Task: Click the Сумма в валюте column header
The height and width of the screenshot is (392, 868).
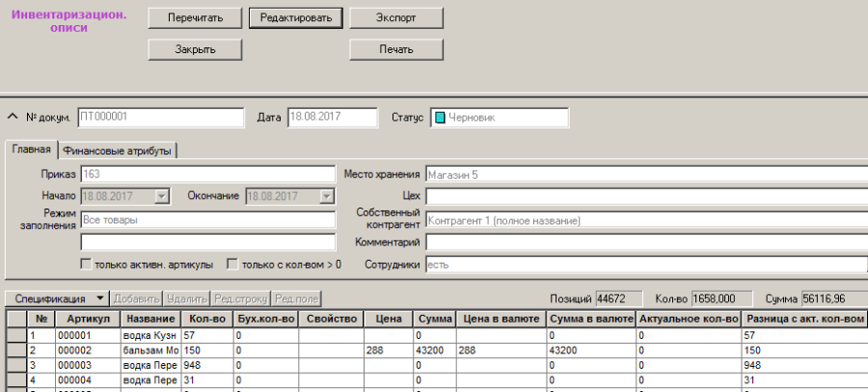Action: (591, 319)
